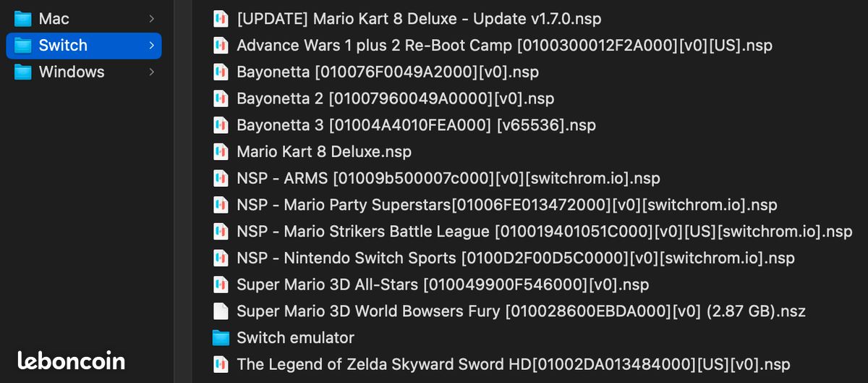
Task: Select the Switch folder in the sidebar
Action: coord(84,46)
